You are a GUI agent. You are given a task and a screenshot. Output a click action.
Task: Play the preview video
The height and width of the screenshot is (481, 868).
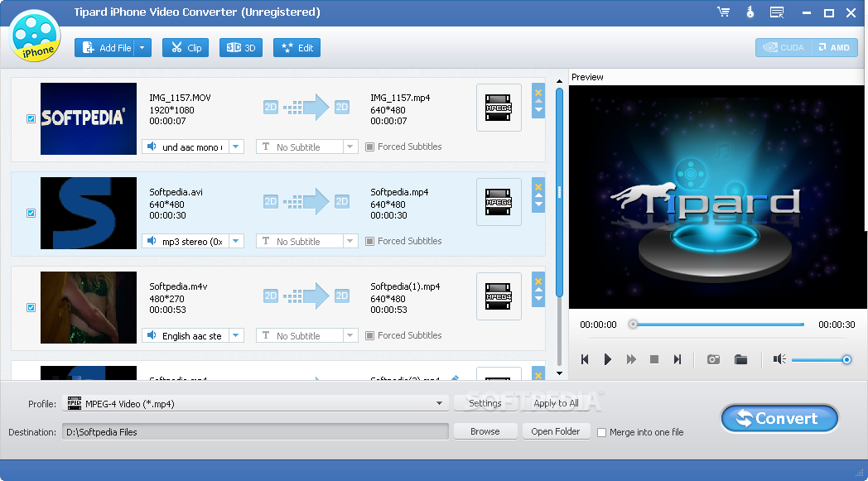point(607,359)
